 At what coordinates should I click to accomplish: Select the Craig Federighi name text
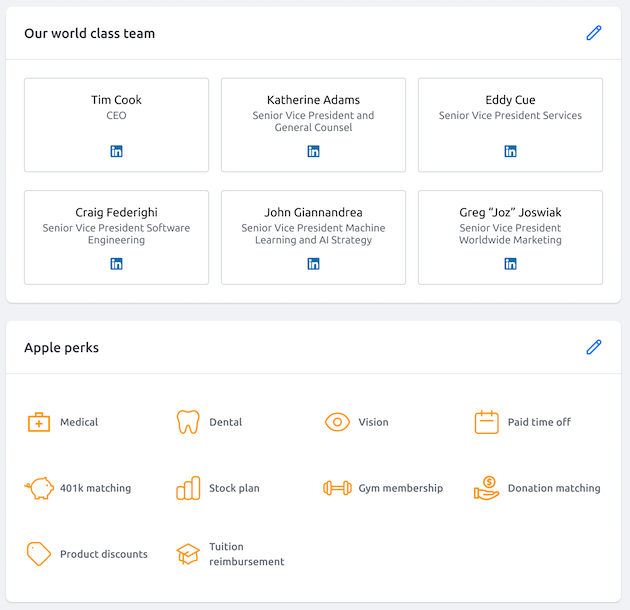tap(116, 212)
